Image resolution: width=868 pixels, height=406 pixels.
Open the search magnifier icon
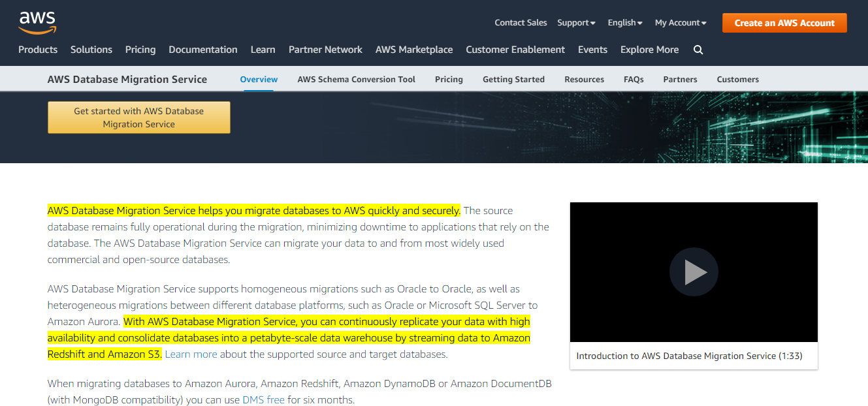pyautogui.click(x=698, y=50)
